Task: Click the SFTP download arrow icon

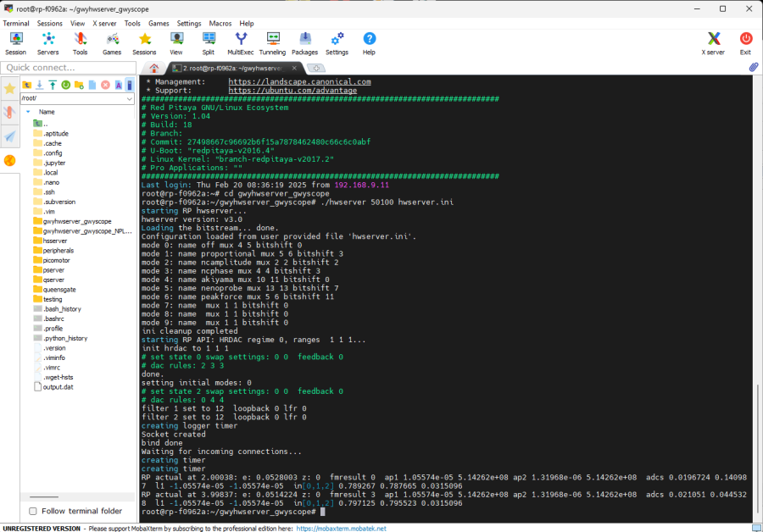Action: (x=39, y=85)
